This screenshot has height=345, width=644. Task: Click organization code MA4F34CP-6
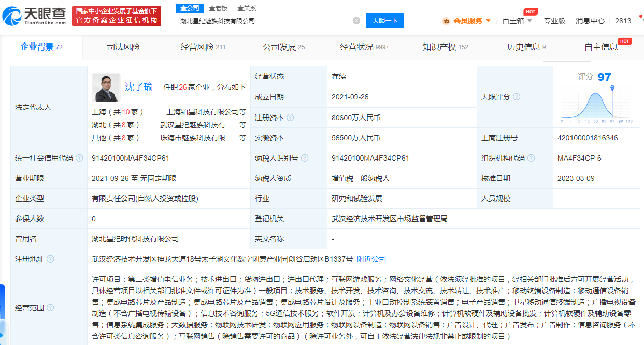579,158
